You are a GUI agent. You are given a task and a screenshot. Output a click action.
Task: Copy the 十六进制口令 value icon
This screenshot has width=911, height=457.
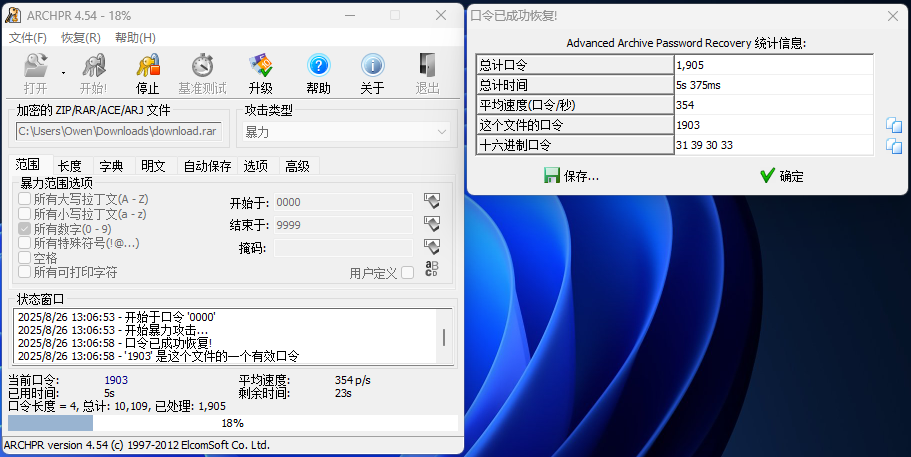(x=894, y=145)
